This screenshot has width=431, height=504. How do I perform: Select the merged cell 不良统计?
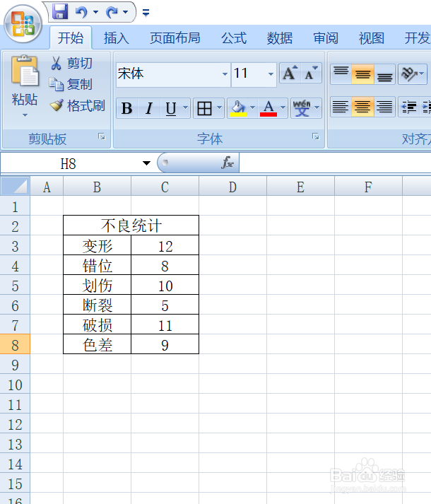pos(131,225)
